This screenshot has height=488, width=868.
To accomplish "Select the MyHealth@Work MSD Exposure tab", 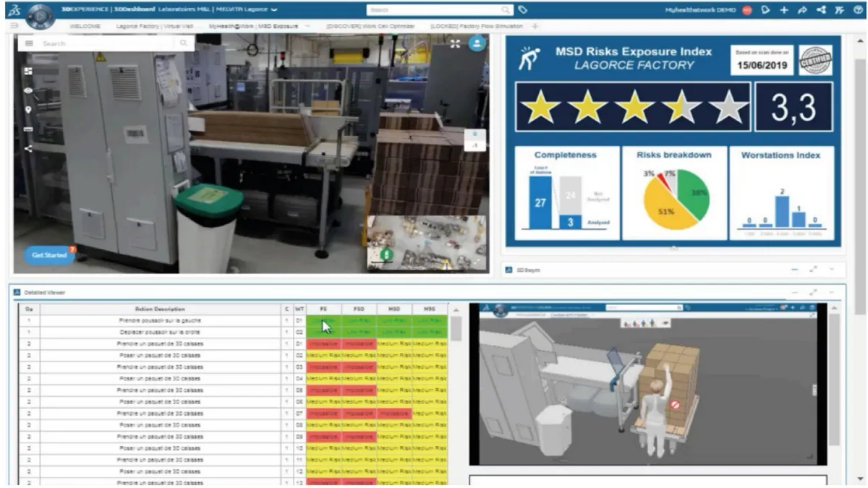I will pyautogui.click(x=252, y=26).
